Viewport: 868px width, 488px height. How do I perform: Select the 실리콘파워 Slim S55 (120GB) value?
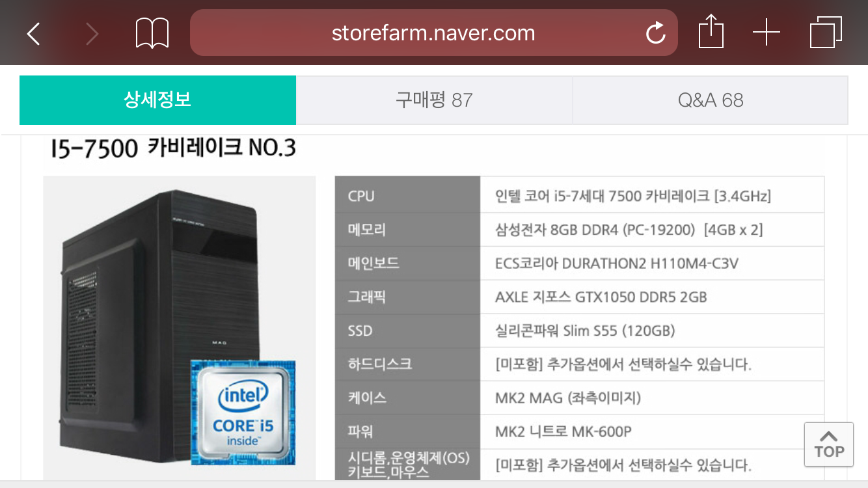(585, 331)
